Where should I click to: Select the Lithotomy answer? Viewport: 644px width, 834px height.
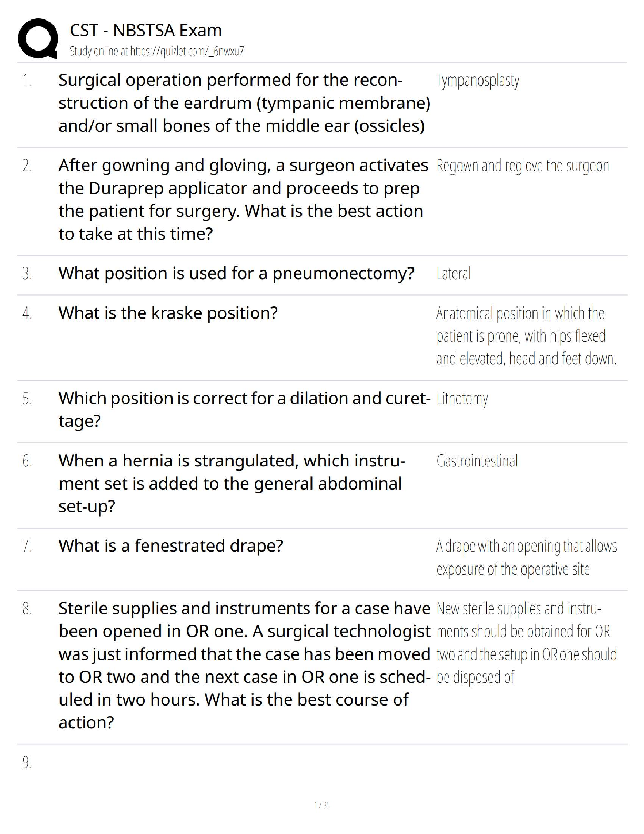tap(462, 399)
